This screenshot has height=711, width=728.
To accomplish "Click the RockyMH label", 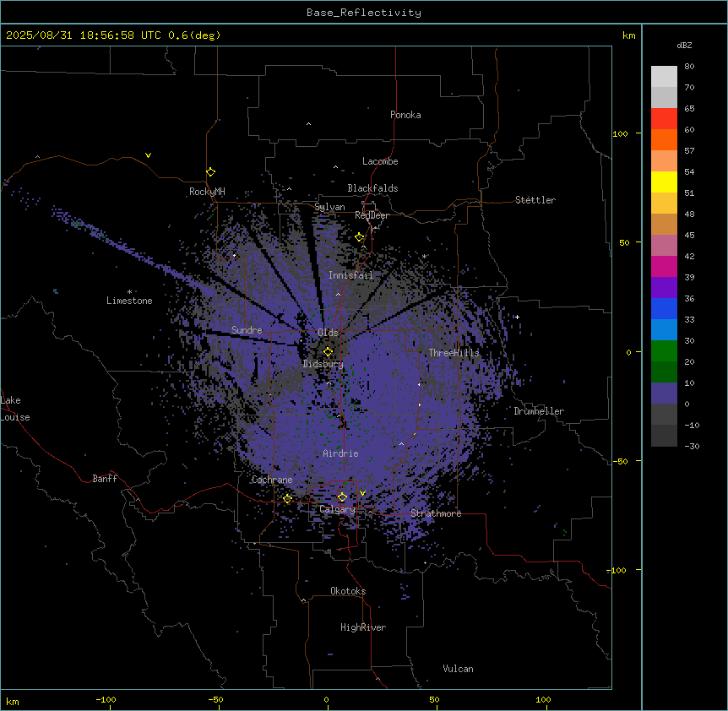I will (207, 192).
